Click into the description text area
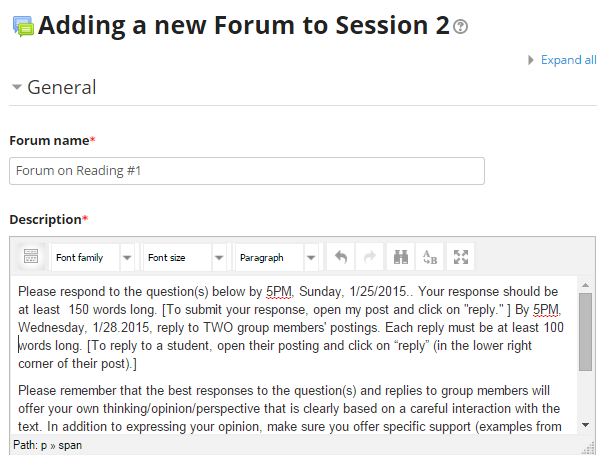Screen dimensions: 608x467 coord(295,355)
